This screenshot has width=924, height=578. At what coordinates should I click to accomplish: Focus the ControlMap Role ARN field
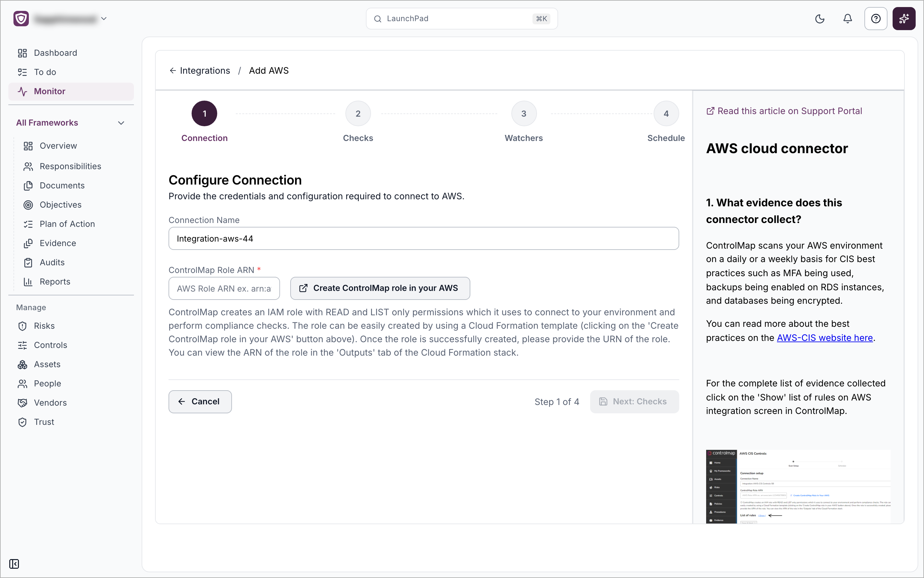[x=224, y=289]
